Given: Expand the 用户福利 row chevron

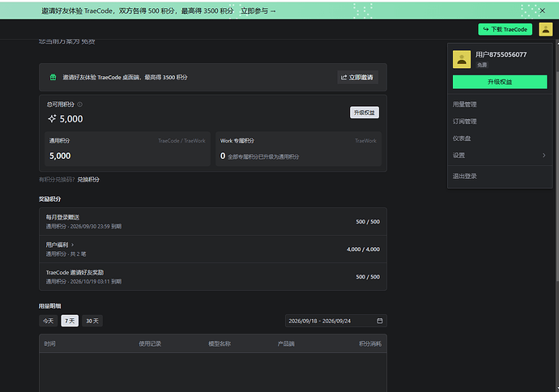Looking at the screenshot, I should (x=72, y=245).
